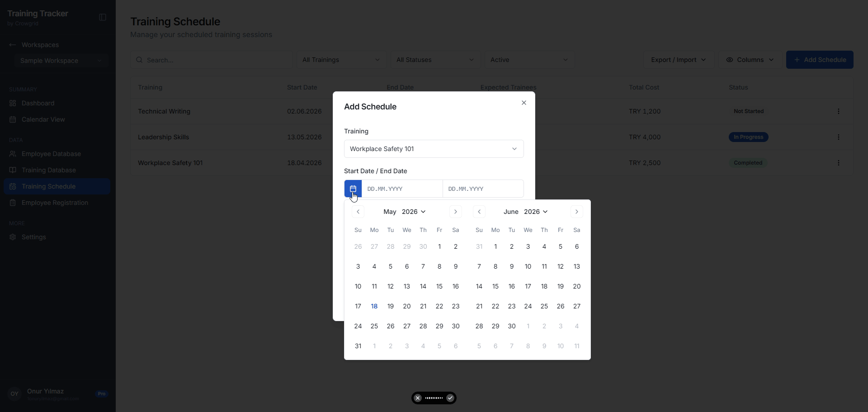Click the Dashboard grid icon
This screenshot has width=868, height=412.
13,103
